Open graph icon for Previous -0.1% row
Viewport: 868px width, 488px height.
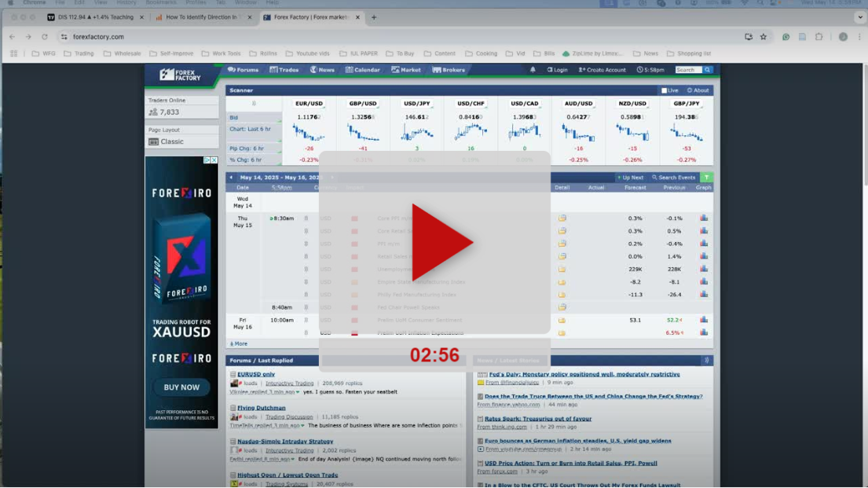(704, 218)
